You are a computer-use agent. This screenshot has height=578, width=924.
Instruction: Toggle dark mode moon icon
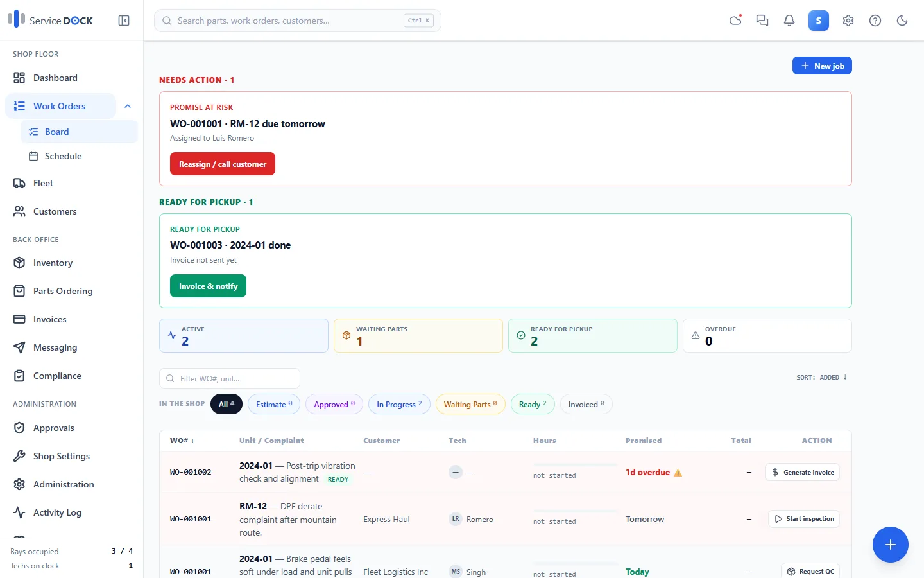[x=902, y=21]
